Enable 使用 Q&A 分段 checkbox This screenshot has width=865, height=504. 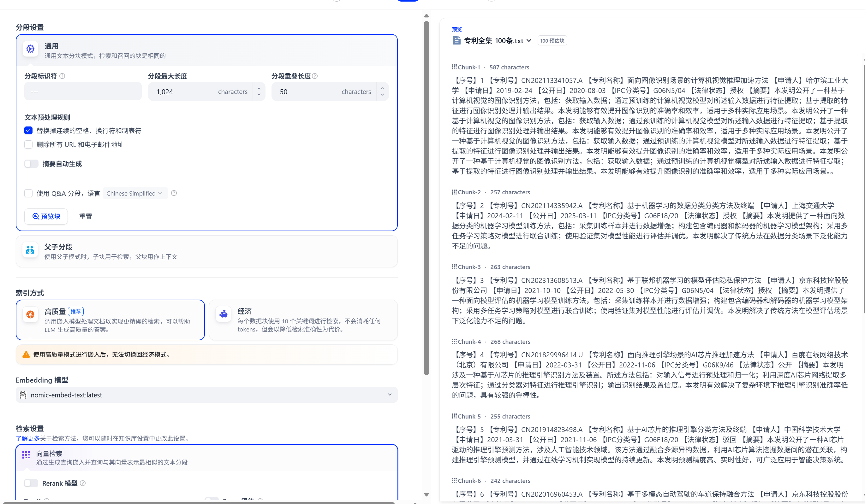(28, 193)
